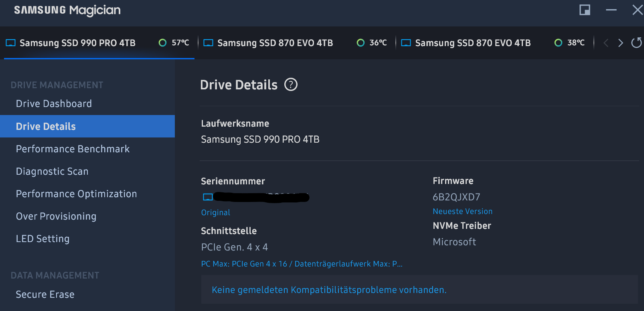Click the drive icon beside serial number

[x=208, y=197]
